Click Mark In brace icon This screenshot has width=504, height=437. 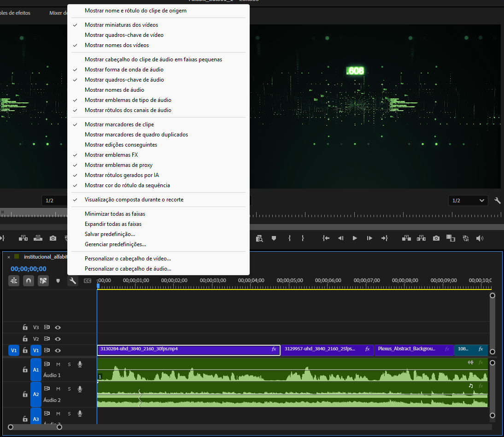[290, 238]
